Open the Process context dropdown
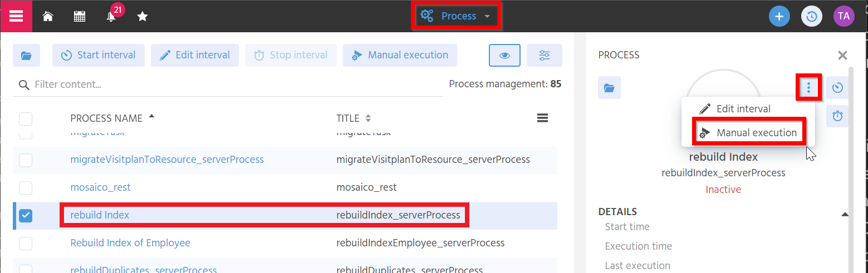Screen dimensions: 868x273 tap(456, 16)
